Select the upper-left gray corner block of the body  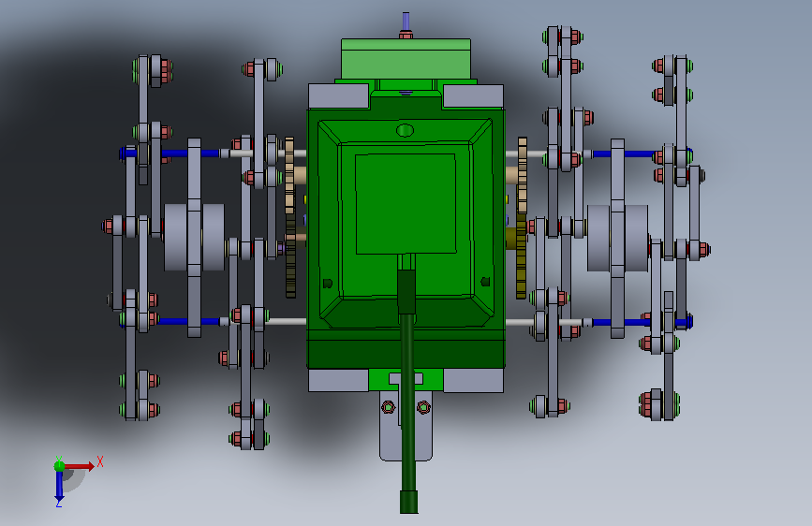tap(339, 96)
